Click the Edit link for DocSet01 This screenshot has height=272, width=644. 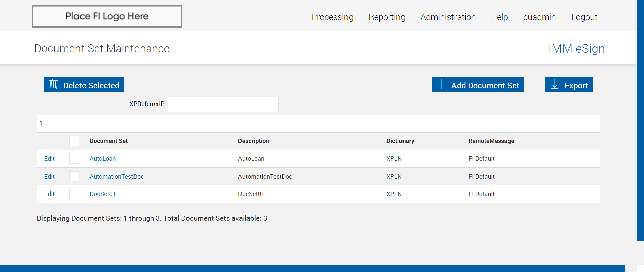pos(49,194)
